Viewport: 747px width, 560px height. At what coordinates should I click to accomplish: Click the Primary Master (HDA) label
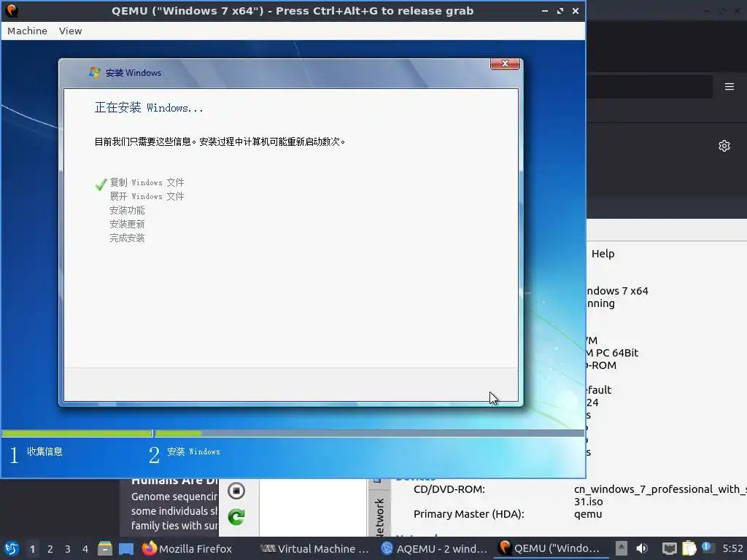coord(469,514)
